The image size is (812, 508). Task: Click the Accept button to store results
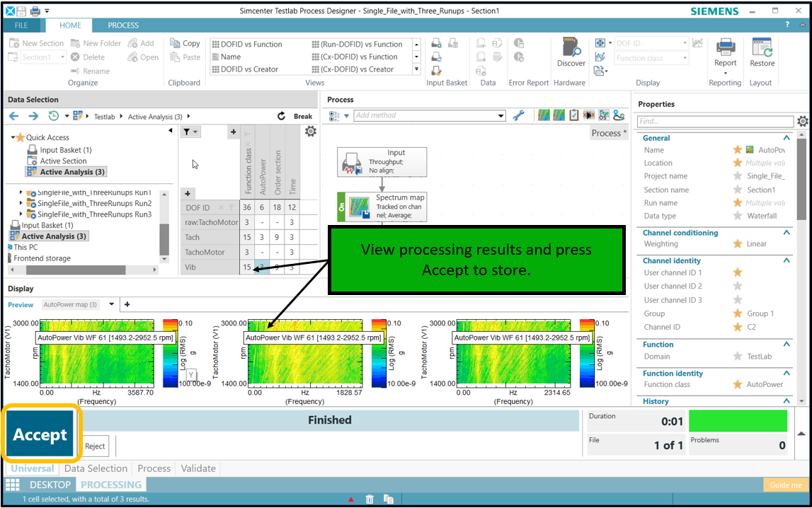pos(40,434)
